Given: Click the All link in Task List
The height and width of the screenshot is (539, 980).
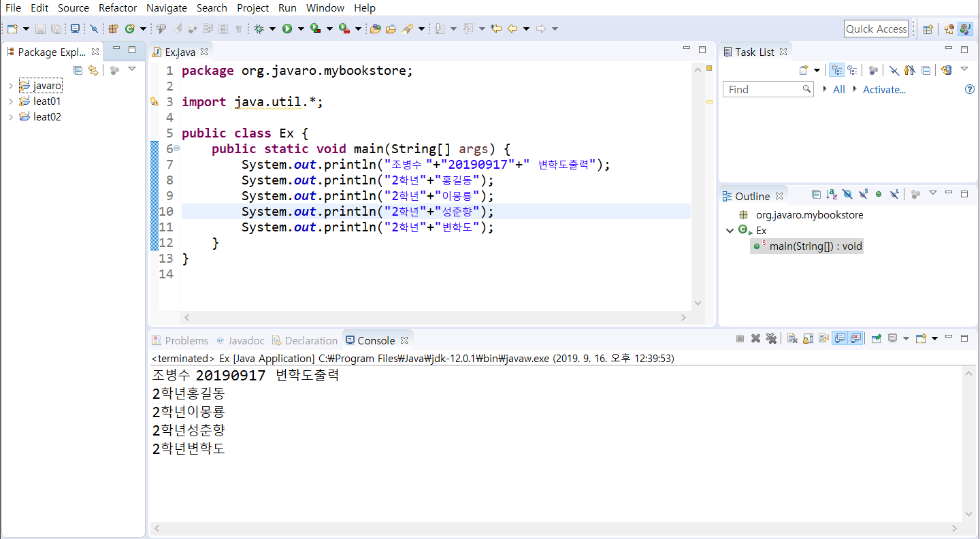Looking at the screenshot, I should (839, 89).
